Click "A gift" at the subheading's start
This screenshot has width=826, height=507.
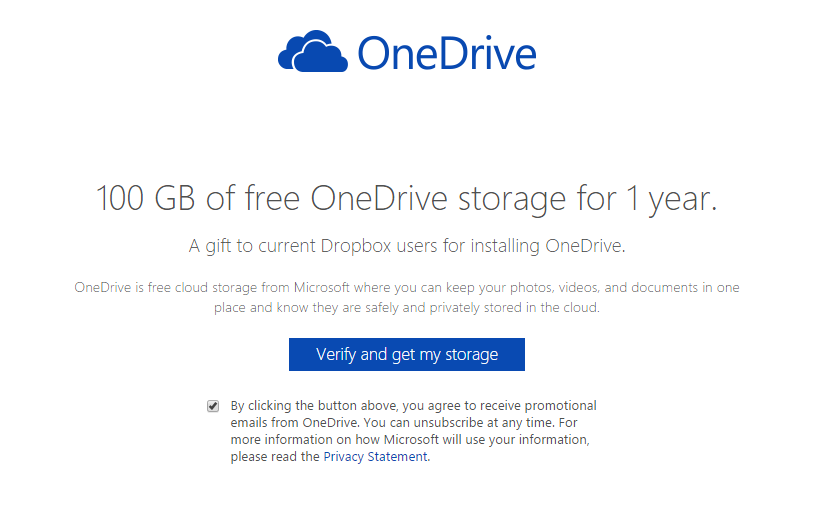[x=212, y=246]
